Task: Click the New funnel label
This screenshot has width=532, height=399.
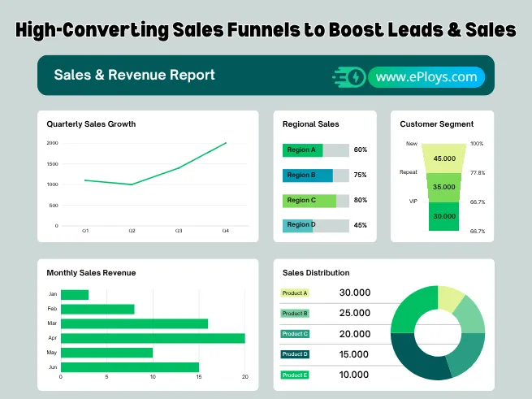Action: point(412,144)
